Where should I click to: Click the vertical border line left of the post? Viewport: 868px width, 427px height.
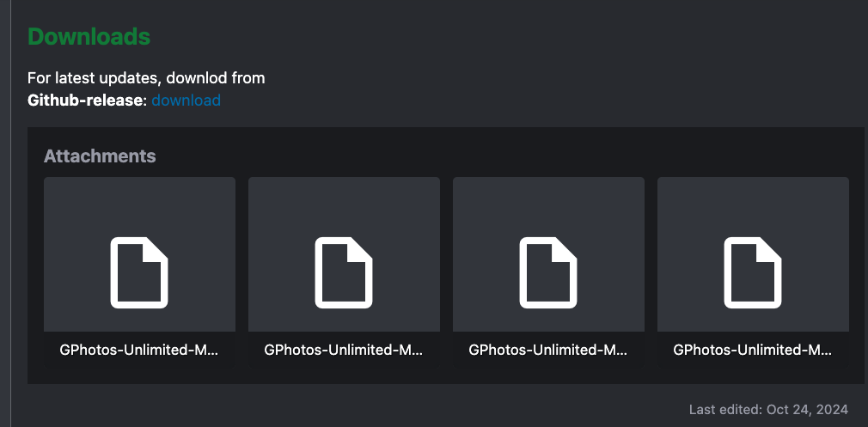pos(9,215)
